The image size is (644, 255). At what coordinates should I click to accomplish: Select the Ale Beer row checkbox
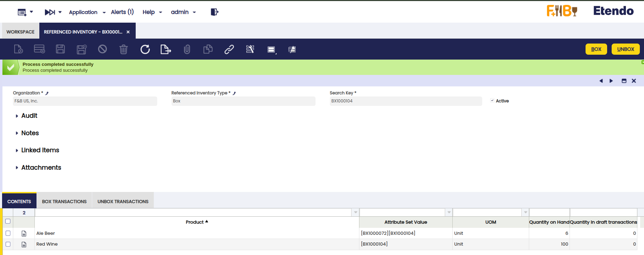pyautogui.click(x=8, y=233)
